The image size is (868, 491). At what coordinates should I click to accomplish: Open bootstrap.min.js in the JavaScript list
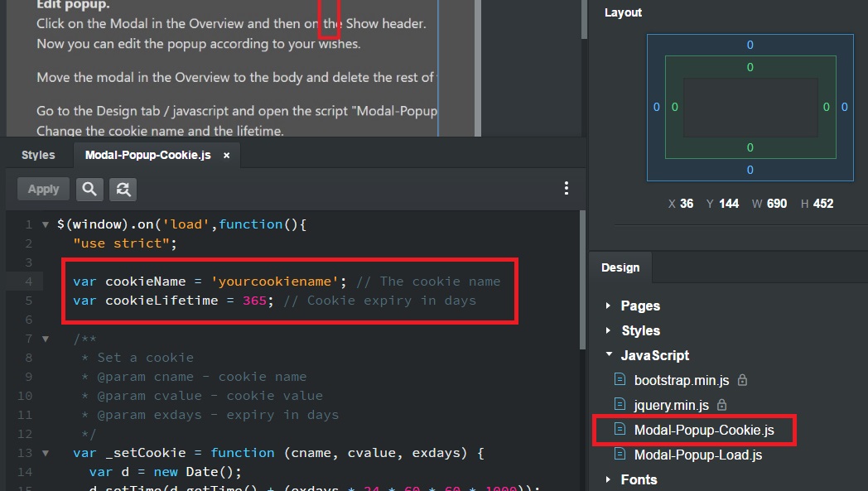tap(682, 380)
